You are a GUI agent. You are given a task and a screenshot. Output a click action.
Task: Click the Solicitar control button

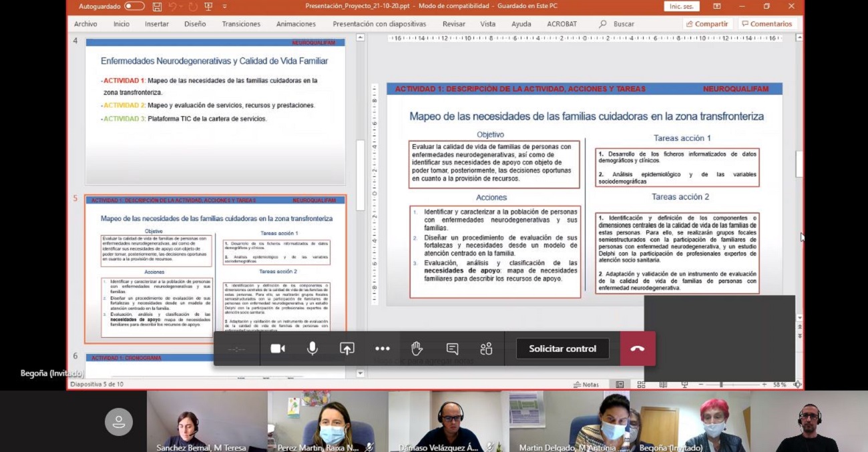[x=562, y=349]
